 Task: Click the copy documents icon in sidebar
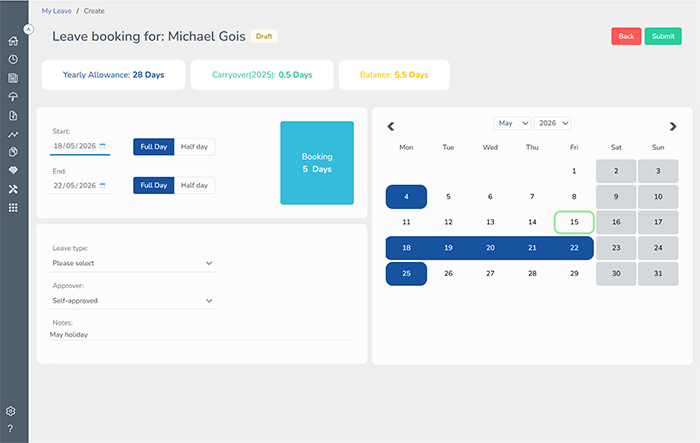(x=13, y=152)
